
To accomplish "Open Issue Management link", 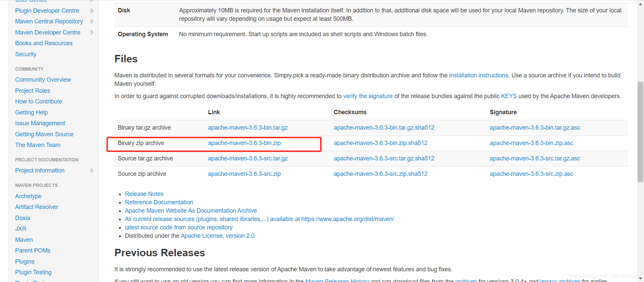I will pos(40,123).
